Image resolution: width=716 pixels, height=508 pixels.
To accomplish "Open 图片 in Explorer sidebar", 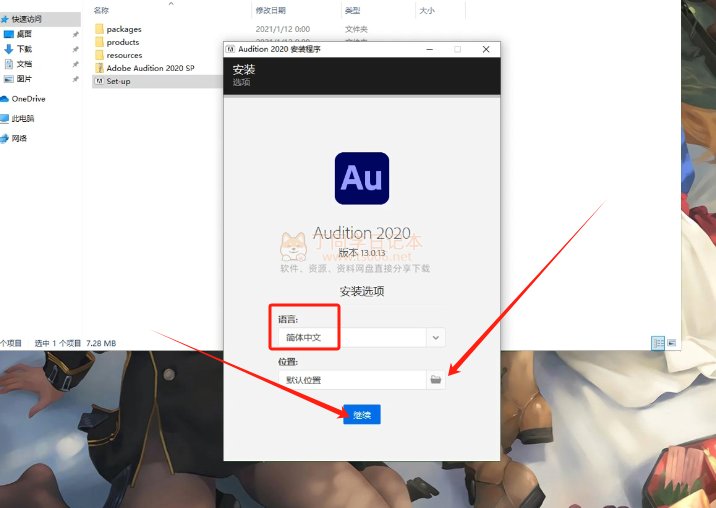I will point(24,79).
